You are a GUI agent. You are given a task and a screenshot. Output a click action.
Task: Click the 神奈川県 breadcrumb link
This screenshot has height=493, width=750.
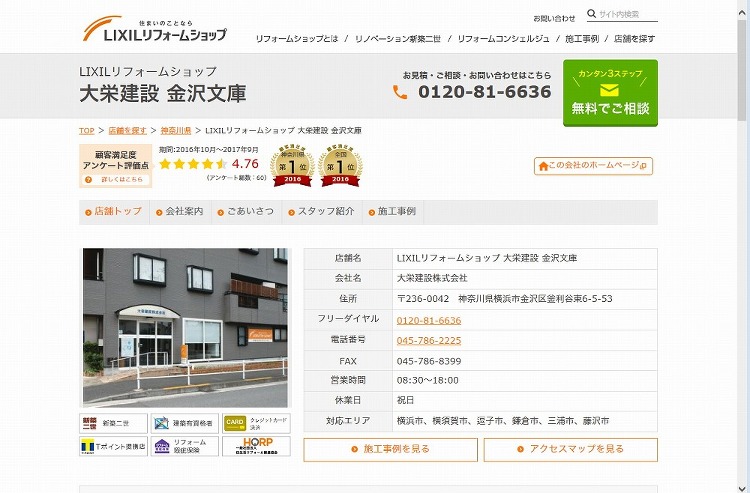[176, 131]
